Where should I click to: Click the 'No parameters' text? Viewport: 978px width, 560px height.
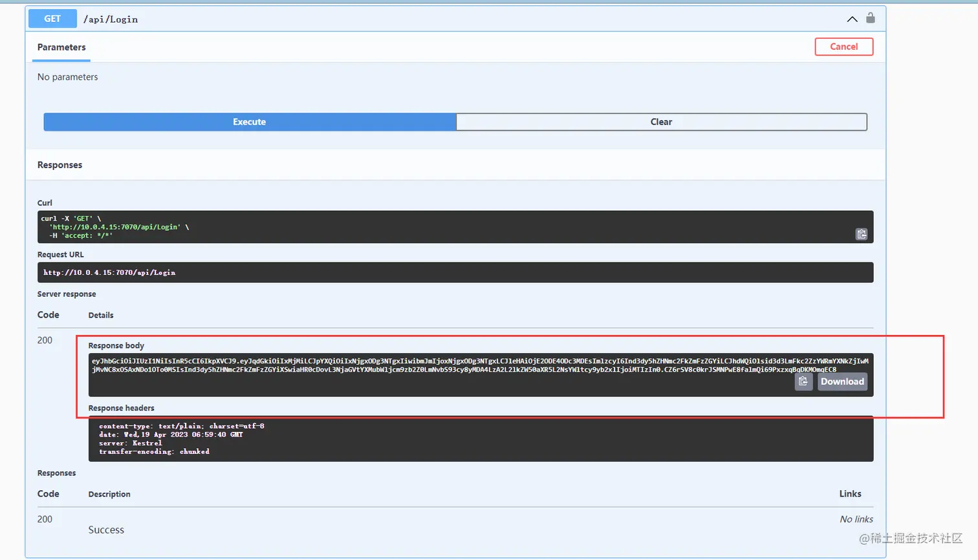coord(67,77)
